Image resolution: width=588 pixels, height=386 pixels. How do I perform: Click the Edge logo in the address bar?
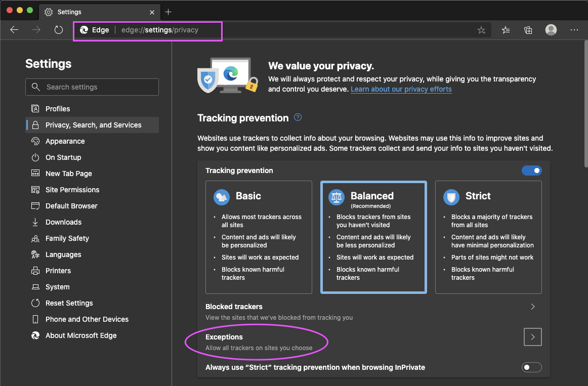coord(84,30)
